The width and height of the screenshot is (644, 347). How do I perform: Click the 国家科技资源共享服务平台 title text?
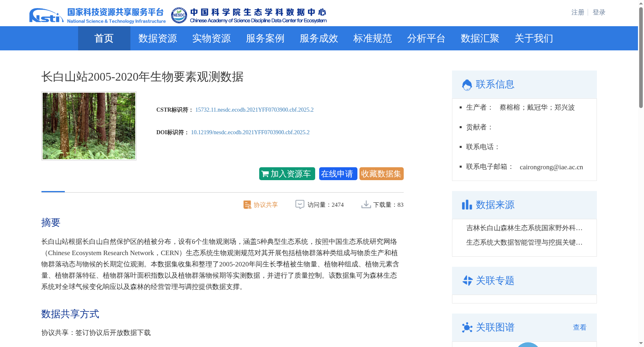(x=116, y=12)
